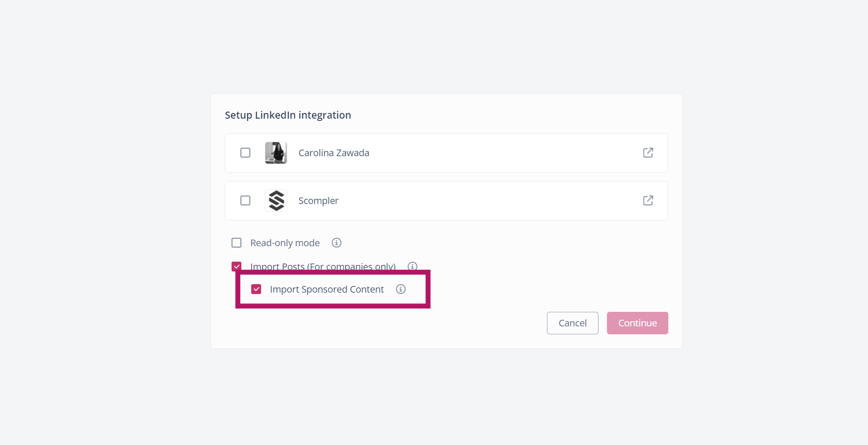Click the Scompler name label
Image resolution: width=868 pixels, height=445 pixels.
(x=318, y=201)
